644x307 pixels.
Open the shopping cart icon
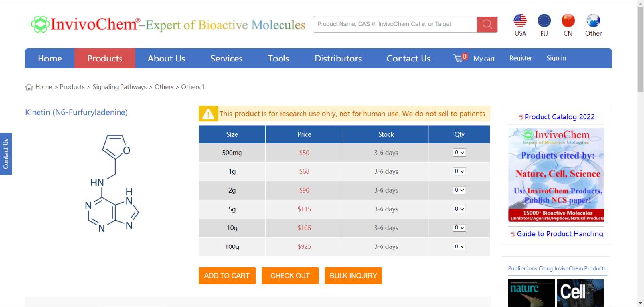coord(458,58)
